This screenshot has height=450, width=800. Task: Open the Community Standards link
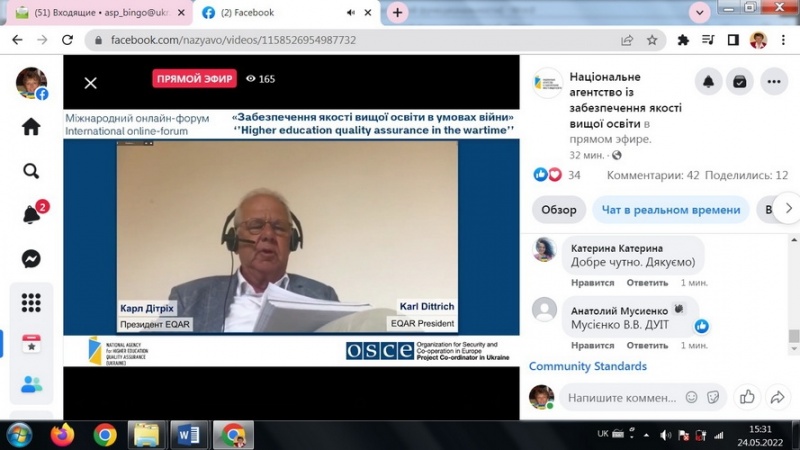(x=586, y=367)
